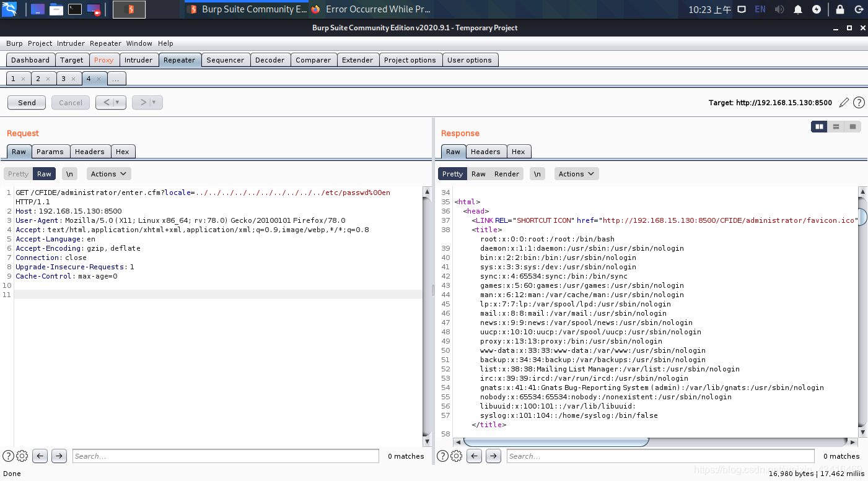Open the Kali applications menu icon
Image resolution: width=868 pixels, height=481 pixels.
coord(10,9)
